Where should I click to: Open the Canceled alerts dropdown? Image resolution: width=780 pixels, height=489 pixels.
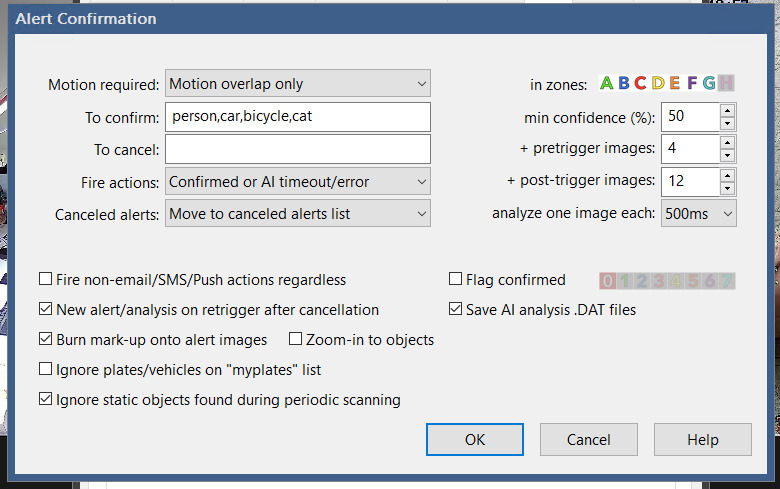[297, 213]
